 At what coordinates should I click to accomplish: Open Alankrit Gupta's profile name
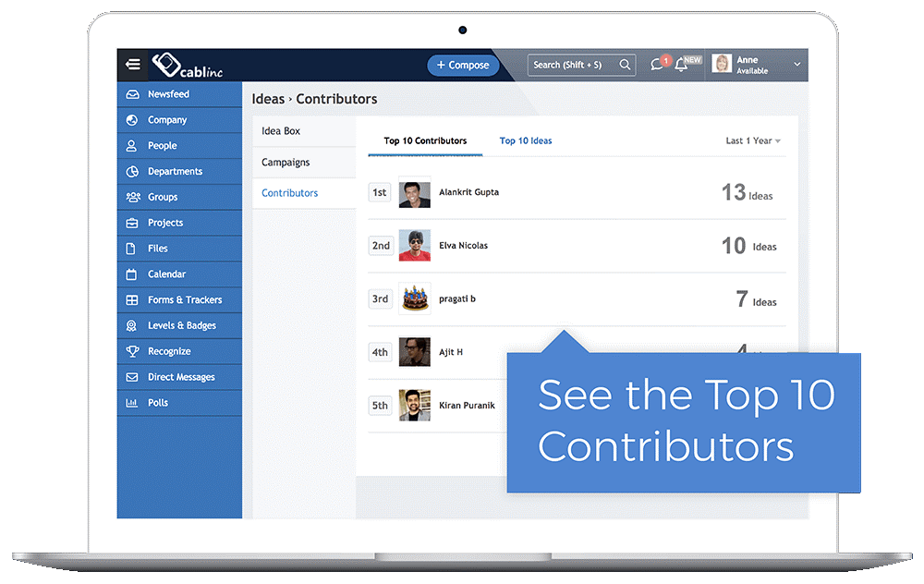(468, 192)
